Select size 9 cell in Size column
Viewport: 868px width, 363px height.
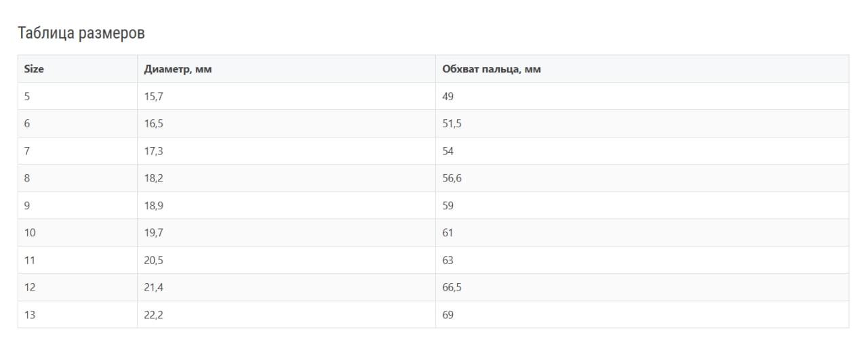pos(27,206)
